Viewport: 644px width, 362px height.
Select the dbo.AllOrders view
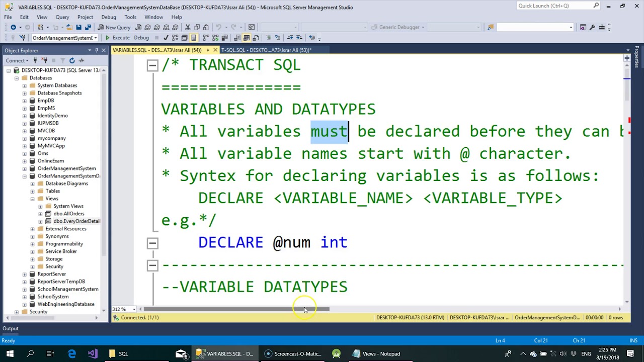pyautogui.click(x=69, y=214)
